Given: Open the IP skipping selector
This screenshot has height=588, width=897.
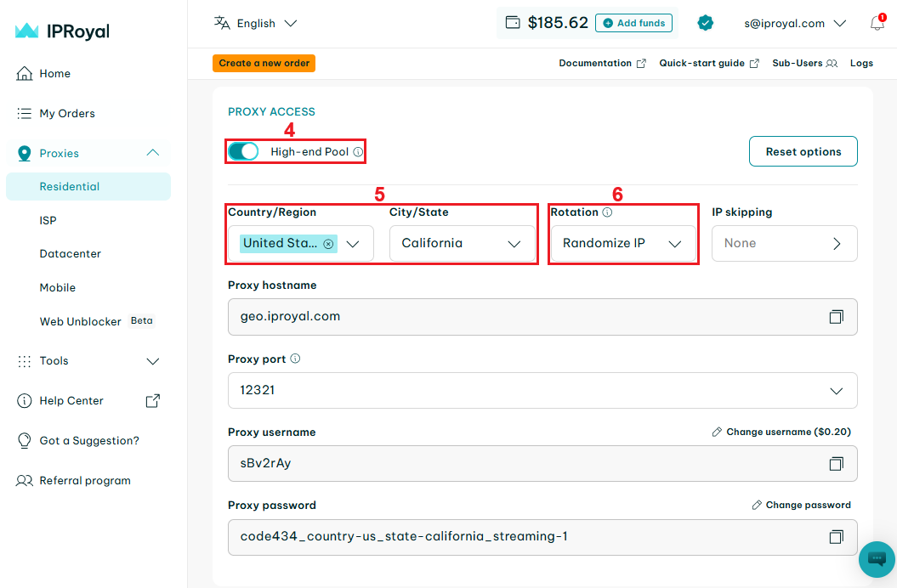Looking at the screenshot, I should click(784, 244).
